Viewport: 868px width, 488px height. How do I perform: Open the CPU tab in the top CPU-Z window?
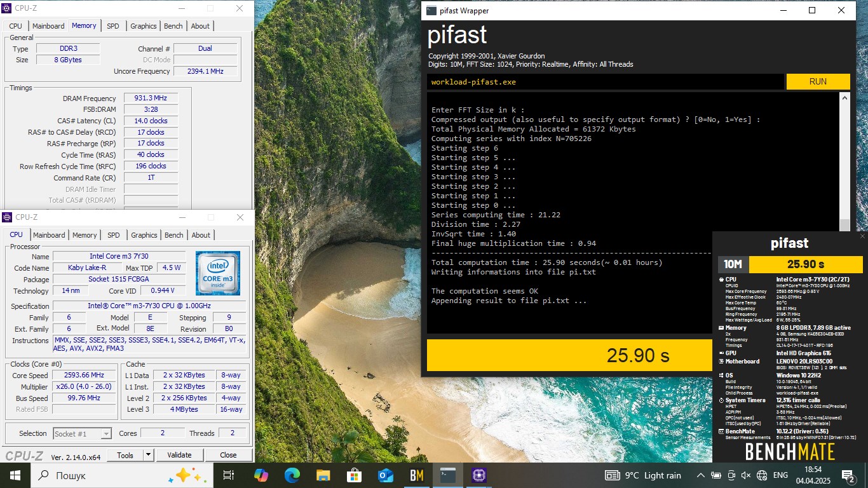[x=16, y=26]
